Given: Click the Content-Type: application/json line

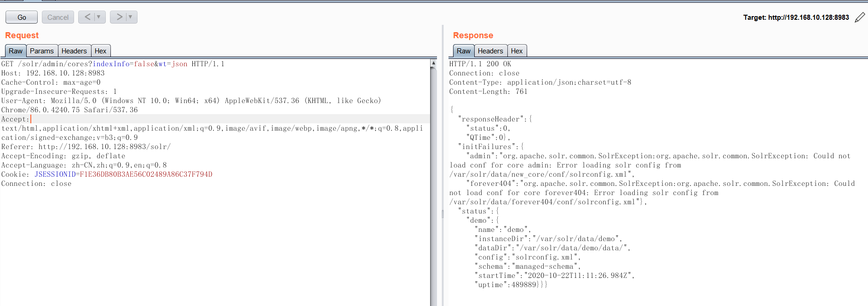Looking at the screenshot, I should [540, 82].
